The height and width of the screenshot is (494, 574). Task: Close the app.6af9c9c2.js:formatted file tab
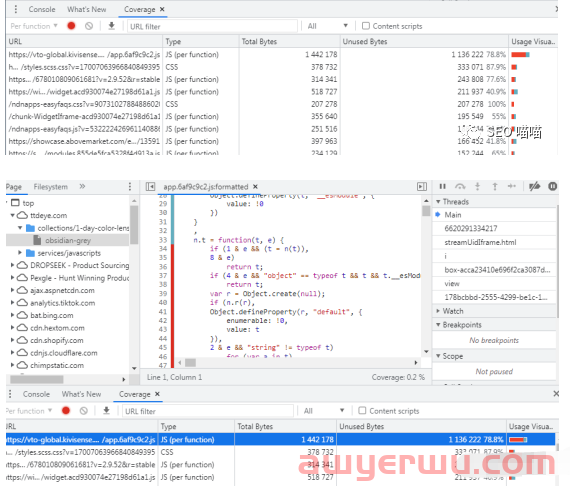tap(256, 186)
